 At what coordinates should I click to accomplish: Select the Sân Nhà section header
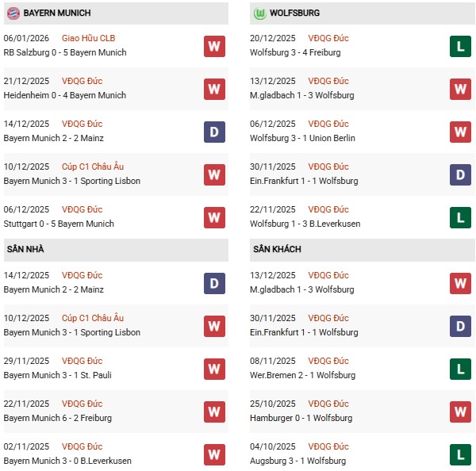point(25,250)
